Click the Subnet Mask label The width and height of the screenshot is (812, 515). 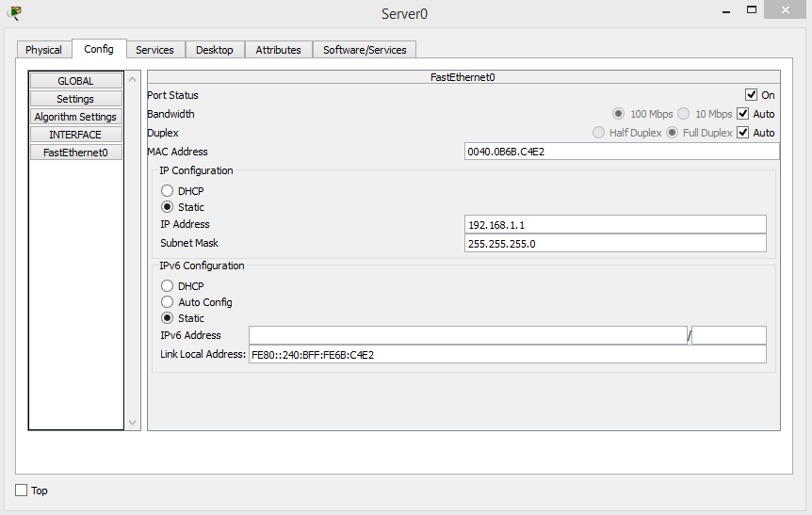coord(189,243)
